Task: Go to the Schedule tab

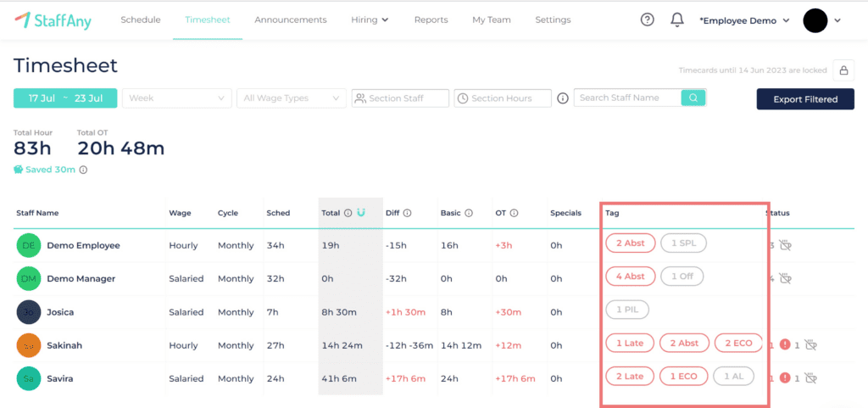Action: [x=141, y=20]
